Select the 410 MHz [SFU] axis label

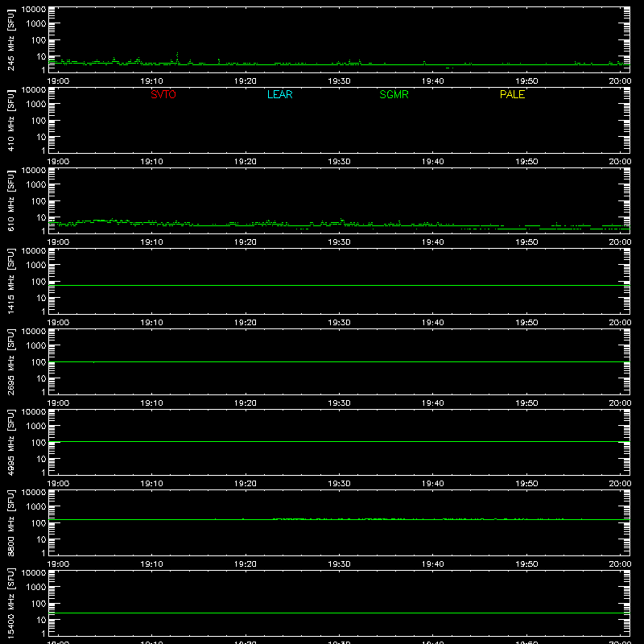[x=11, y=121]
